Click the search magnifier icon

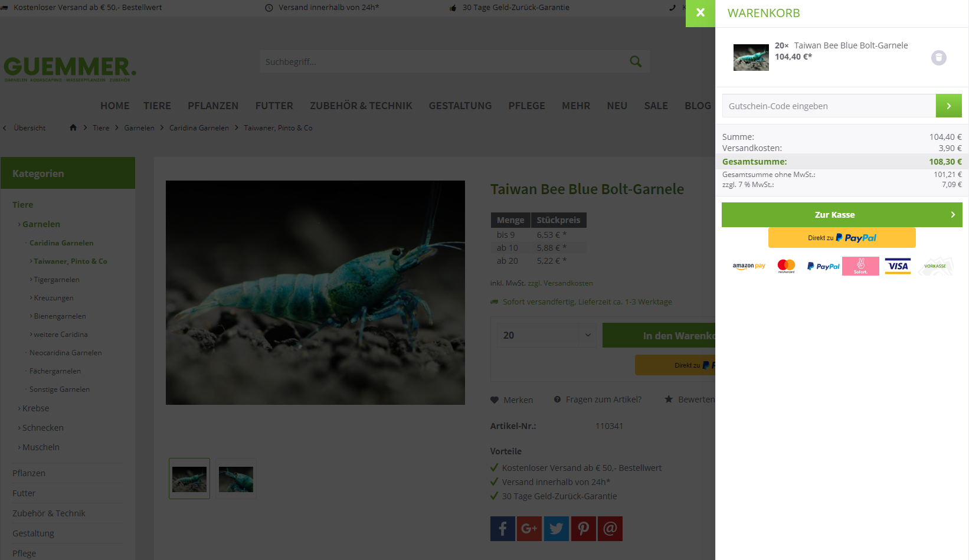tap(636, 61)
